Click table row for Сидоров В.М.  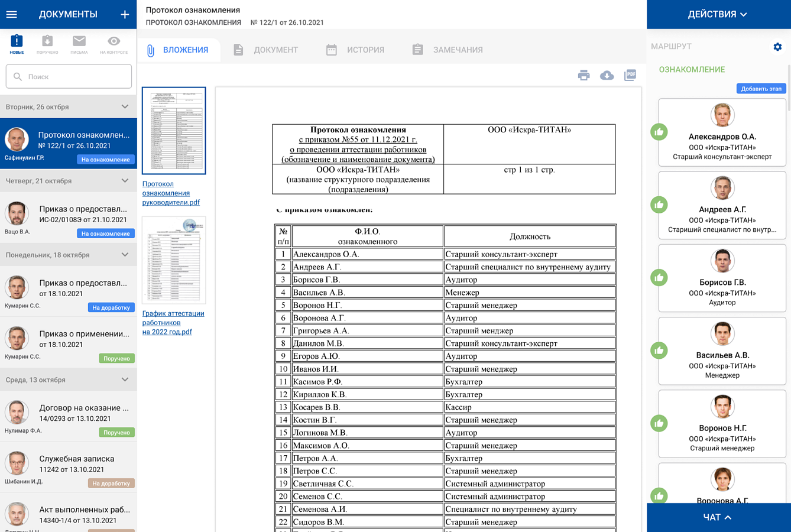(445, 522)
